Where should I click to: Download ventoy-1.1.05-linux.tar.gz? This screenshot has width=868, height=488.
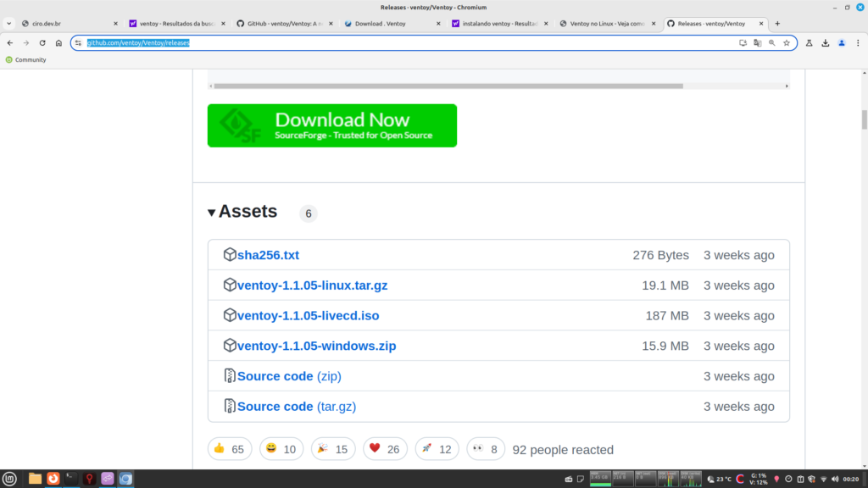coord(312,286)
